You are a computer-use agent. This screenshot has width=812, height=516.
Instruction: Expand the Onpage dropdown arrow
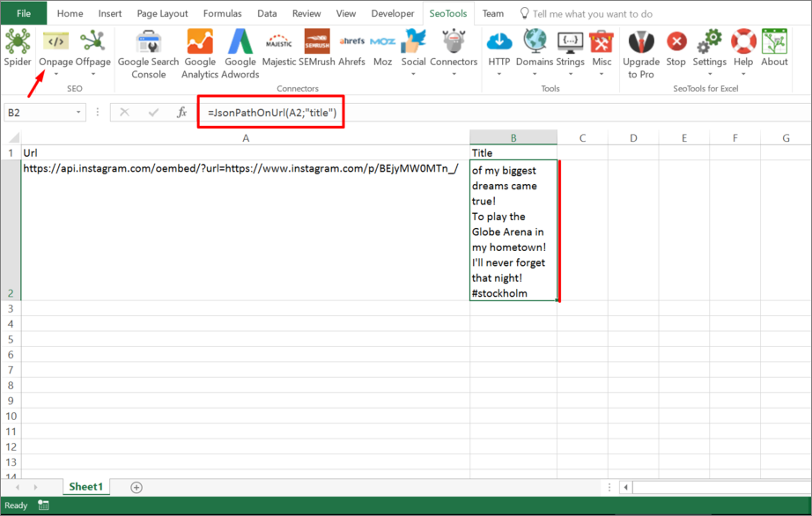(x=55, y=73)
